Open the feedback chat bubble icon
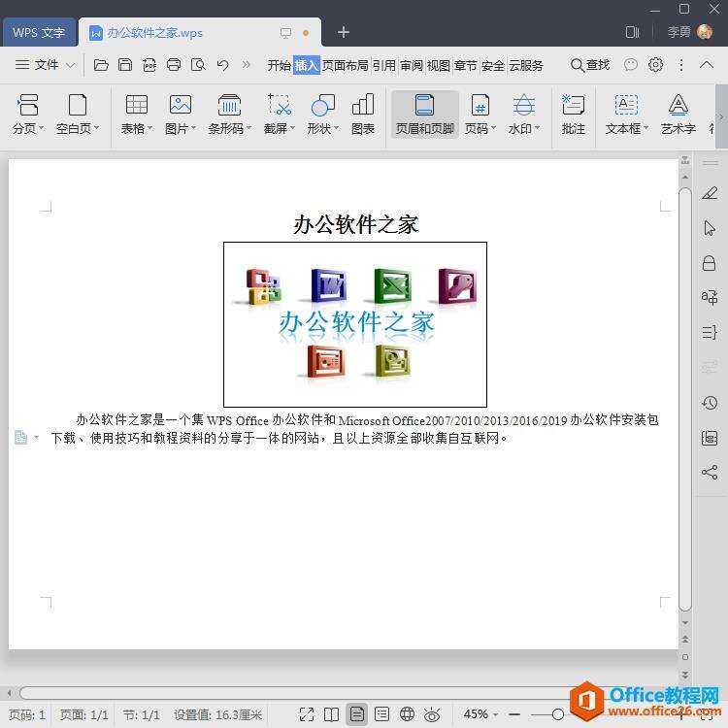The width and height of the screenshot is (728, 728). tap(630, 64)
